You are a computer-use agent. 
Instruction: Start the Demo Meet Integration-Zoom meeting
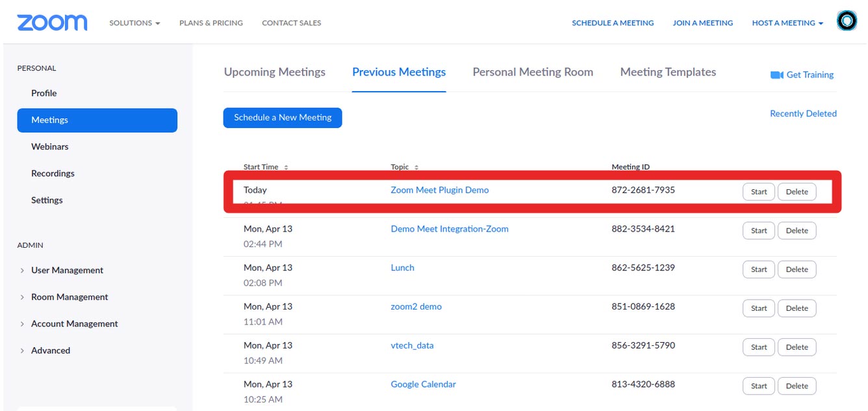(x=759, y=231)
